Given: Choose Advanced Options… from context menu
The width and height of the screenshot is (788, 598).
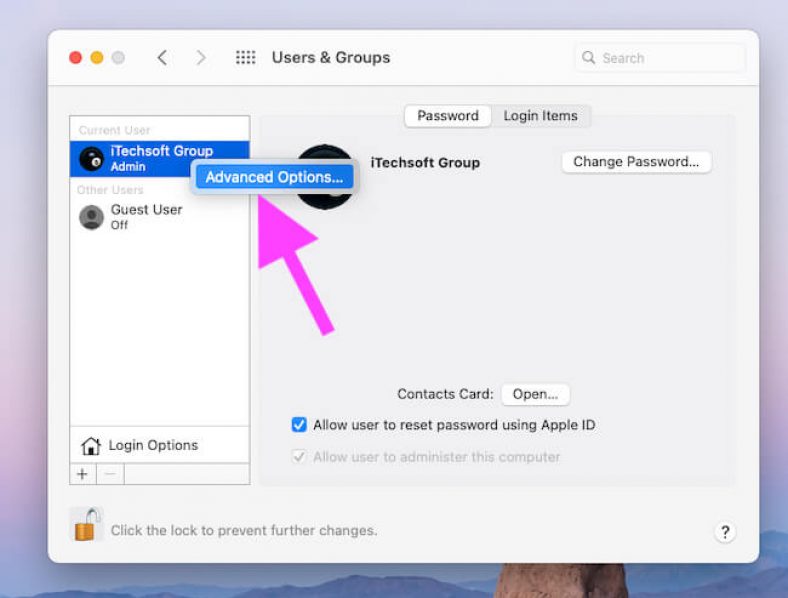Looking at the screenshot, I should [x=274, y=177].
